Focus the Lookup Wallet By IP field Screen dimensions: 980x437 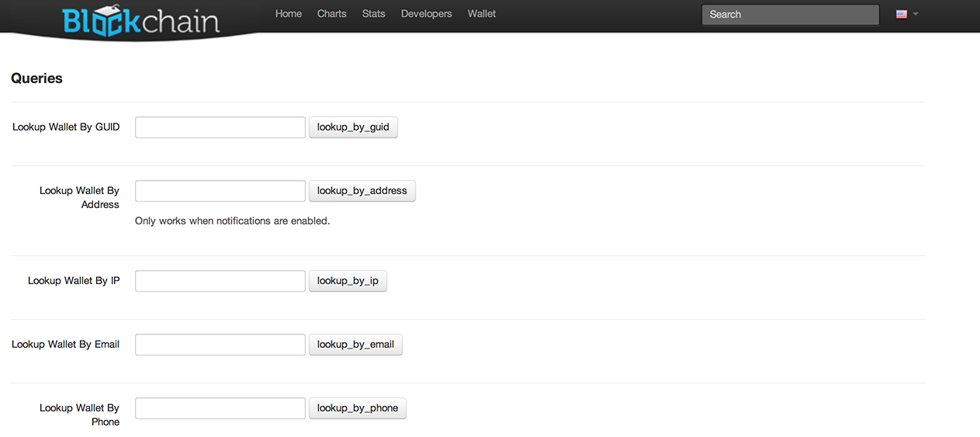coord(220,281)
